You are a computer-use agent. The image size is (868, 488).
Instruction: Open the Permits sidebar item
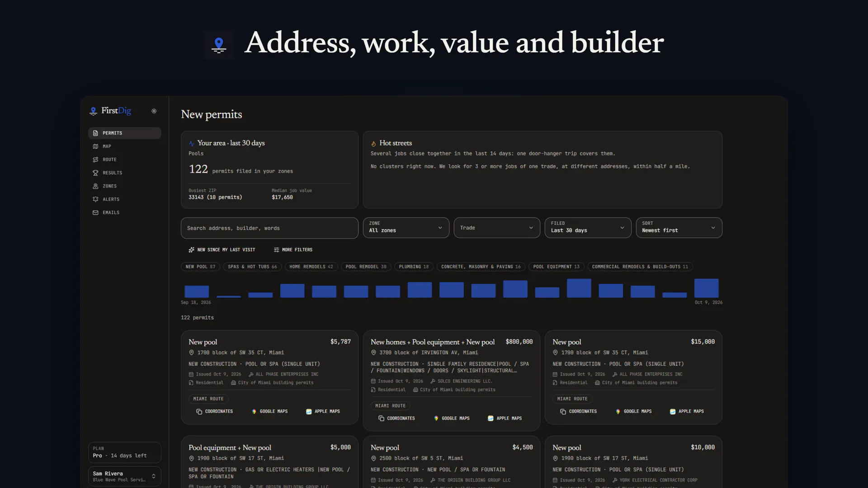pyautogui.click(x=125, y=133)
